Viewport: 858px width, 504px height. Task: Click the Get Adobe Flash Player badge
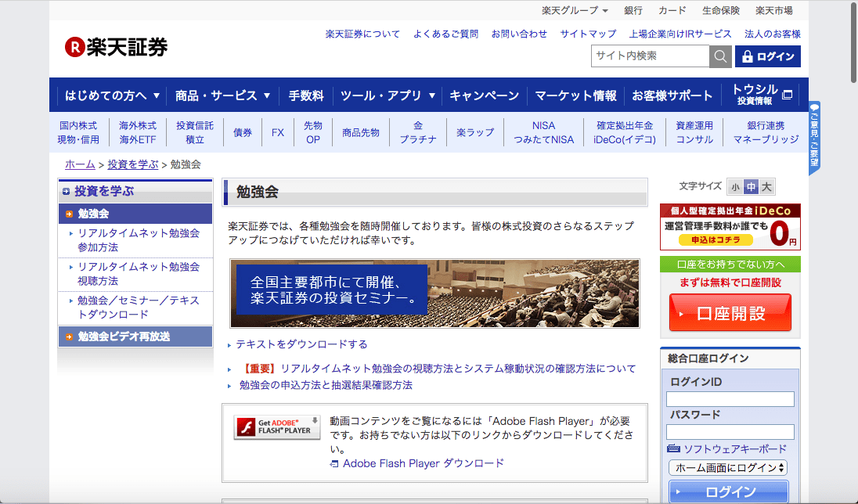pyautogui.click(x=277, y=427)
